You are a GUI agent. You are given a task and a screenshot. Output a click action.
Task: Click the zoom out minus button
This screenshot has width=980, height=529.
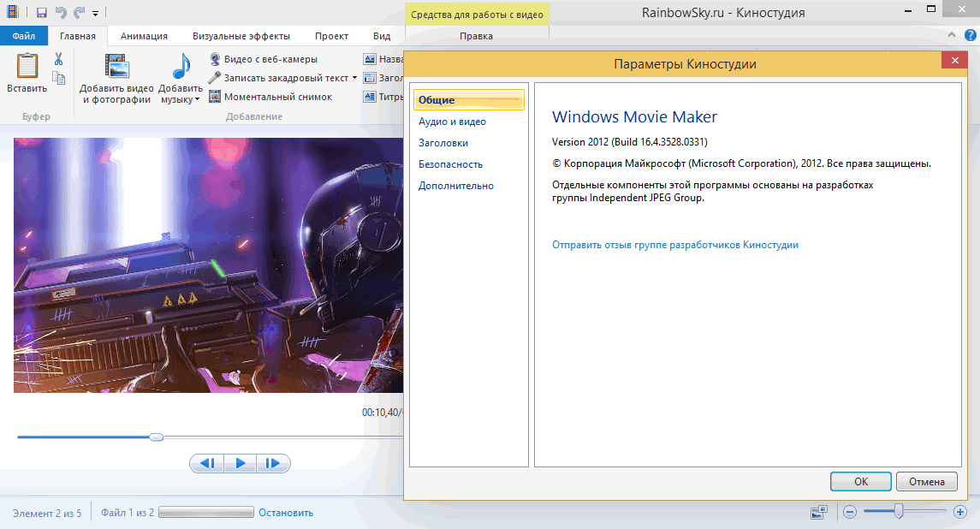coord(849,512)
